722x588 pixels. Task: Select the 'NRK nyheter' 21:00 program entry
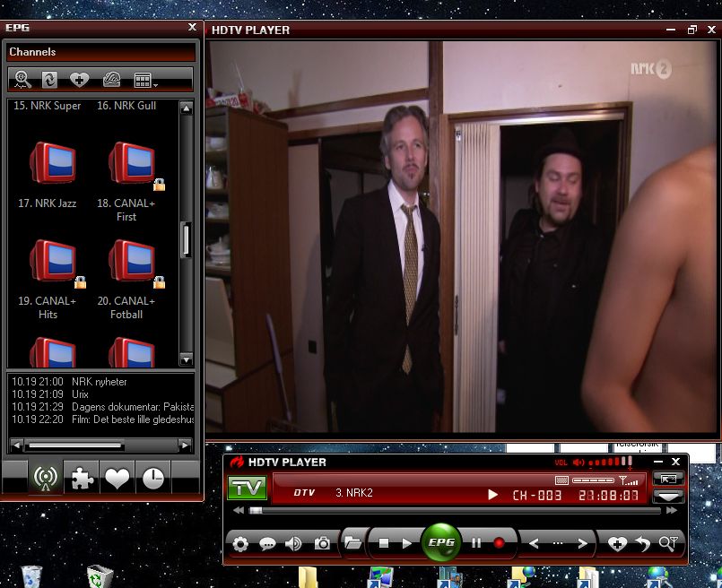tap(101, 382)
